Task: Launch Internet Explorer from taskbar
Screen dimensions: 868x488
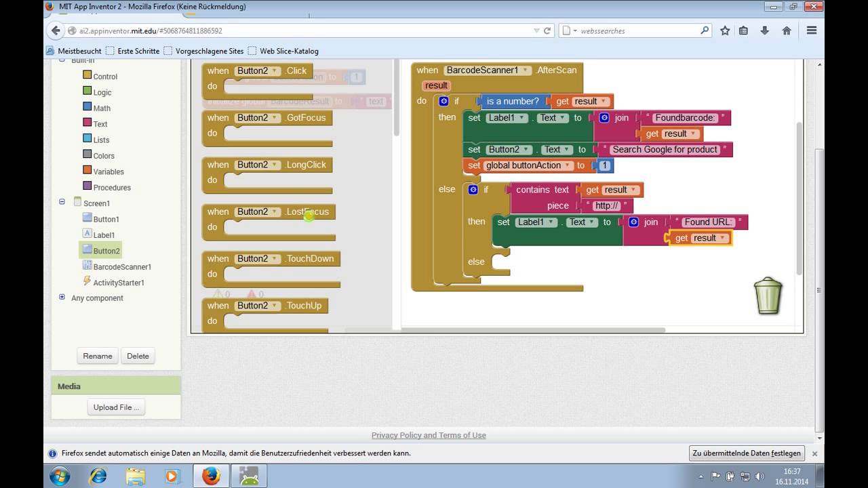Action: [x=98, y=476]
